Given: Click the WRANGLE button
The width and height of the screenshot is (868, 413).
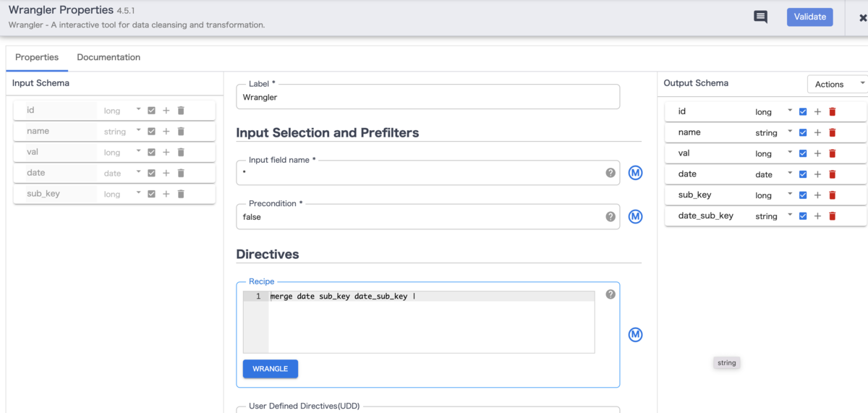Looking at the screenshot, I should [271, 369].
